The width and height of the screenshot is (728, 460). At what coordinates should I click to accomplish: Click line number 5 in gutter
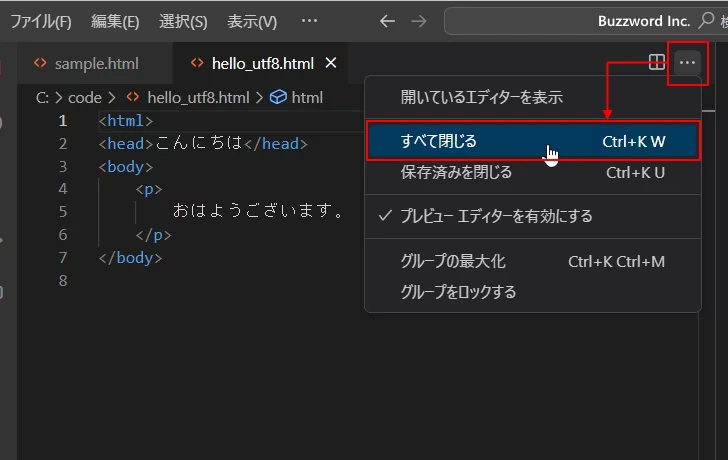tap(63, 212)
